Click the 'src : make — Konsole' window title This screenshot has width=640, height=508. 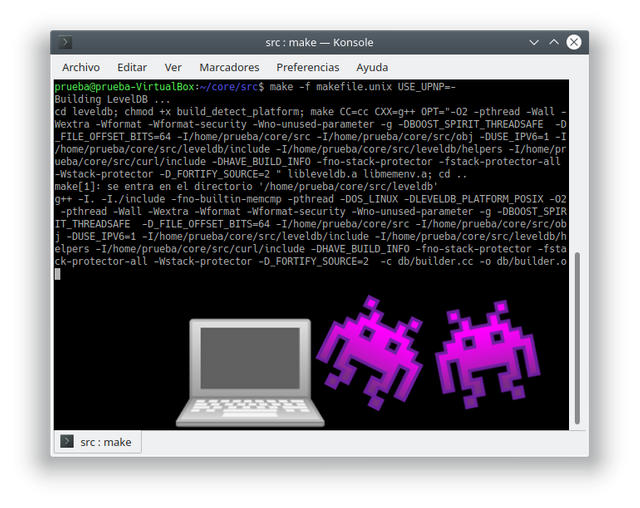tap(319, 42)
